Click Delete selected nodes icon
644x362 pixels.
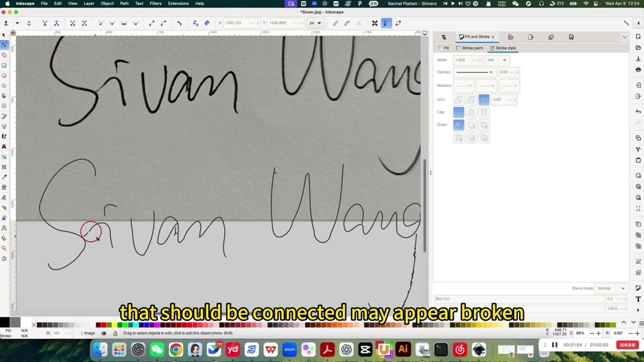coord(29,23)
